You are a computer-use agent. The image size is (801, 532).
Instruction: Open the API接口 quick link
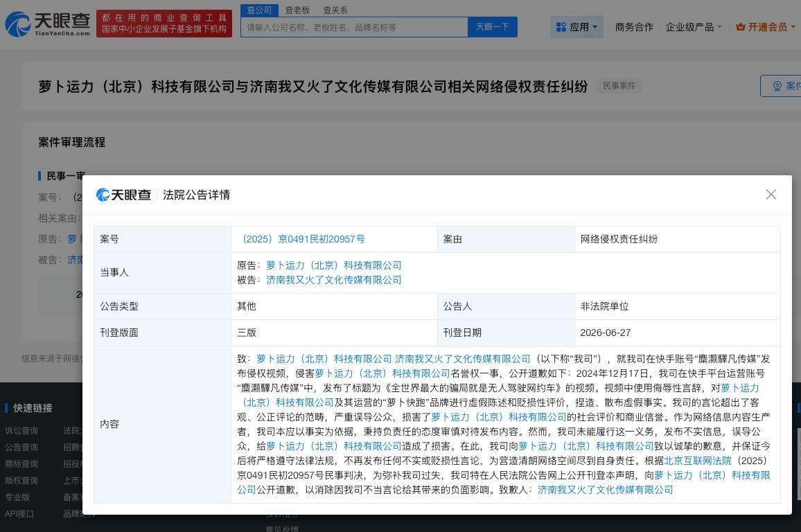coord(19,513)
